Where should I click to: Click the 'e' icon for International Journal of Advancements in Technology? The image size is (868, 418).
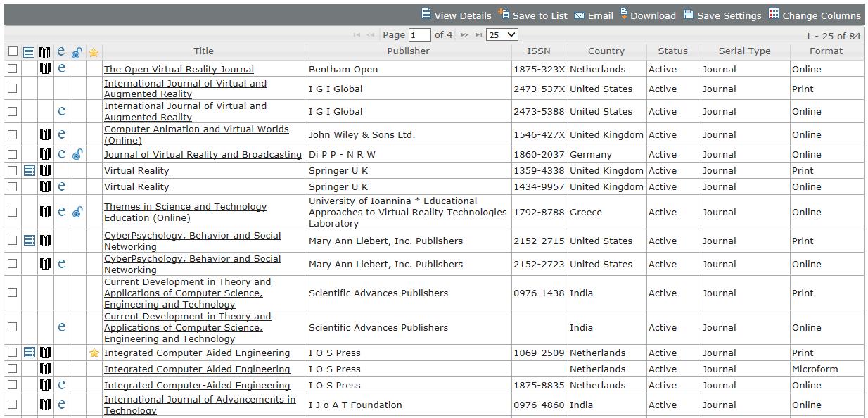61,405
